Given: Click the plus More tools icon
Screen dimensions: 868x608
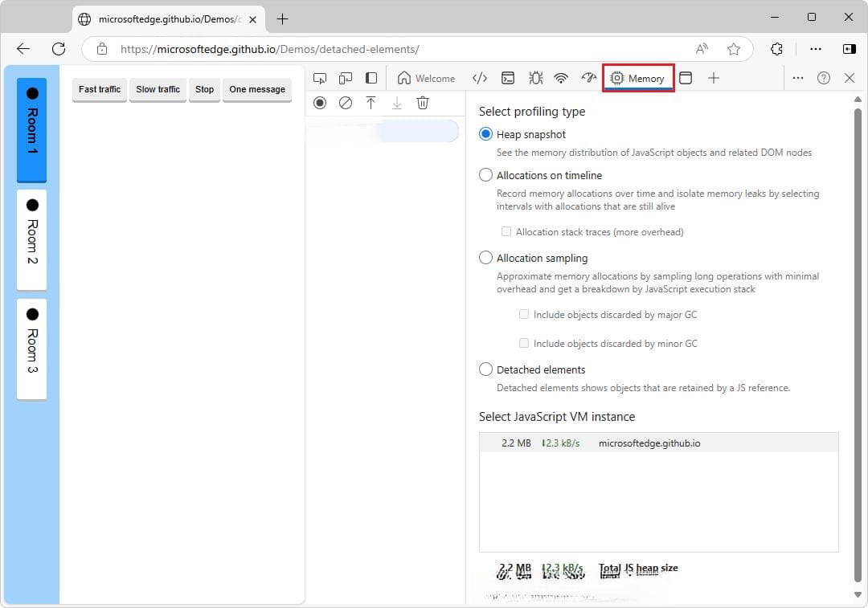Looking at the screenshot, I should coord(714,78).
